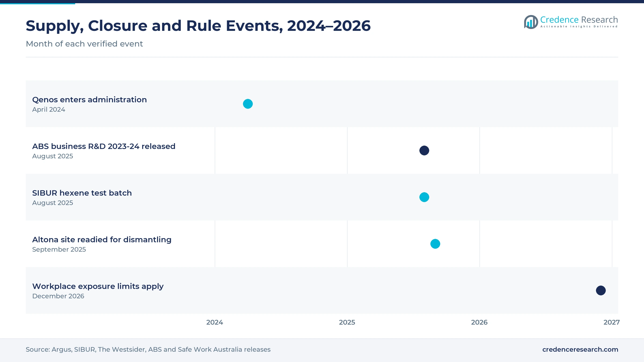This screenshot has width=644, height=362.
Task: Click the chart title Supply, Closure and Rule Events
Action: pos(198,26)
